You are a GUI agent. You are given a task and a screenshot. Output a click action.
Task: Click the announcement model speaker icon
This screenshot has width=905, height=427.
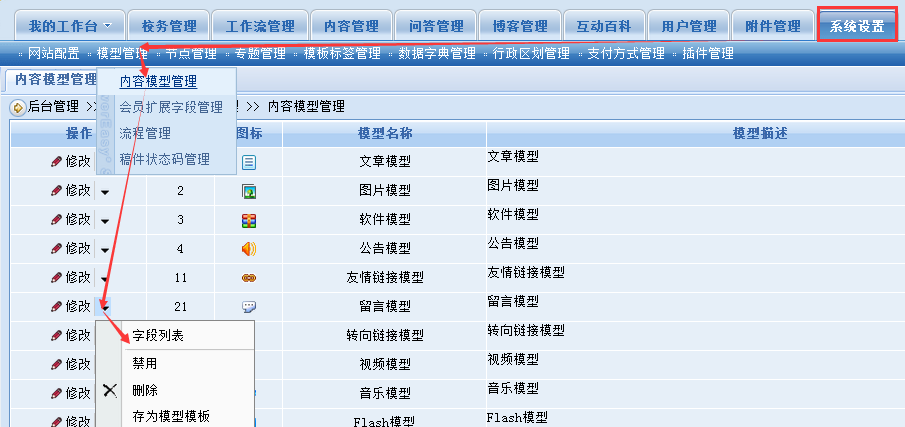click(x=249, y=248)
